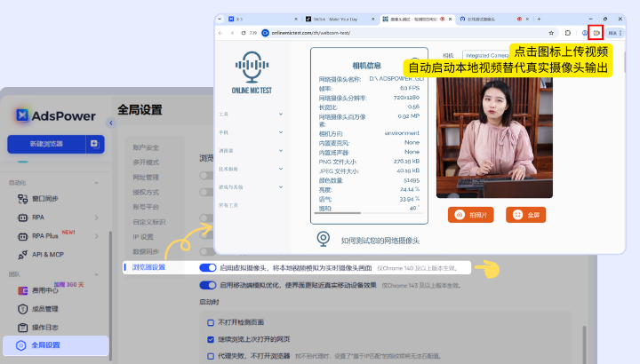Open Integrated Camera selection dropdown
This screenshot has height=364, width=640.
click(x=485, y=55)
